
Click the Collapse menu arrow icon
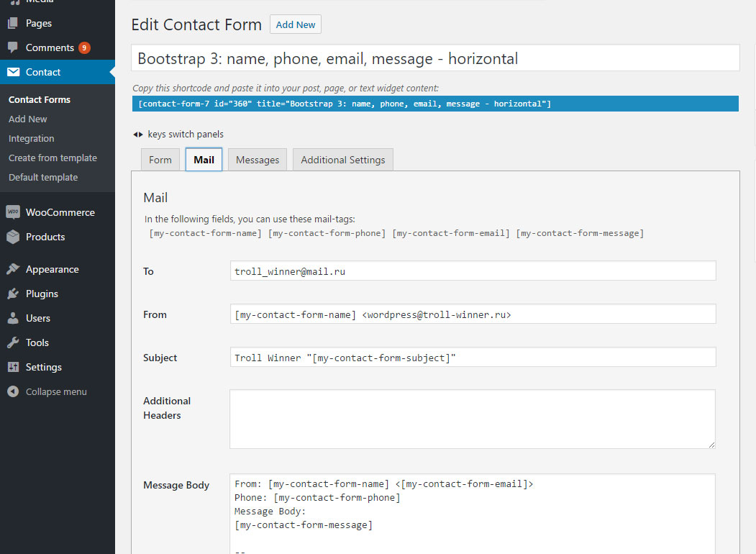click(x=13, y=391)
